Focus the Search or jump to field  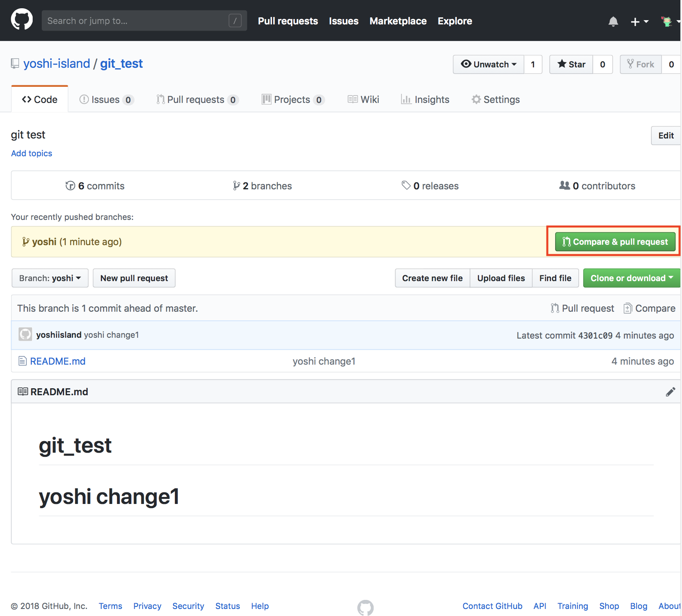144,21
